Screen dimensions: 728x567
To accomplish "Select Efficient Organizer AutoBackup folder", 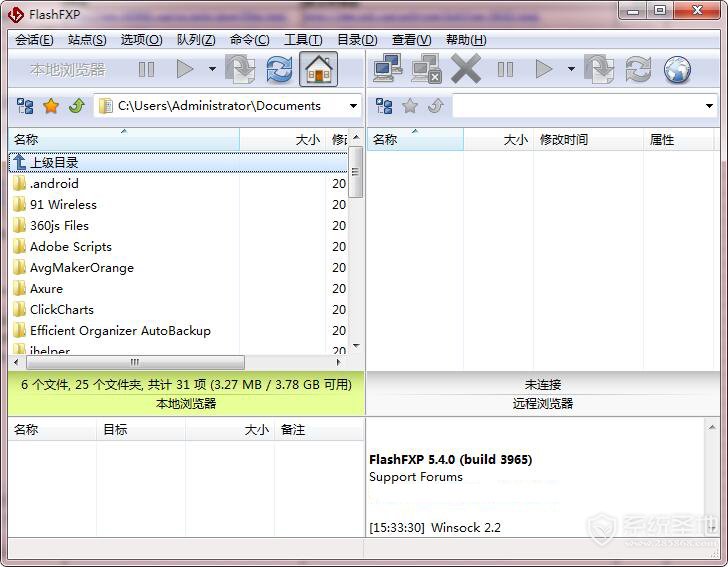I will pyautogui.click(x=178, y=331).
